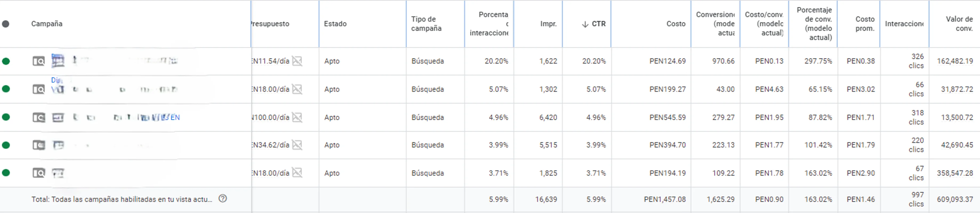Click the select-all circle in the header row

5,23
